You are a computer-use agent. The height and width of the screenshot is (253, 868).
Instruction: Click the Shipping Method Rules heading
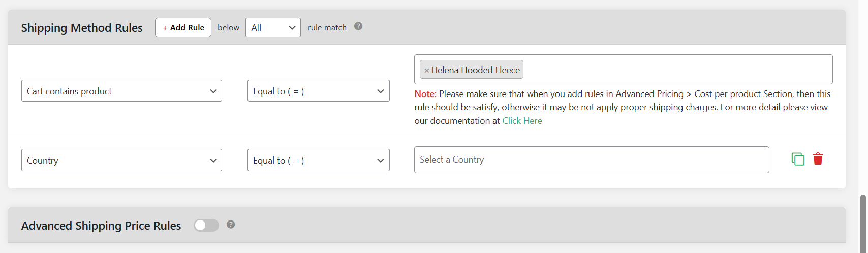82,28
